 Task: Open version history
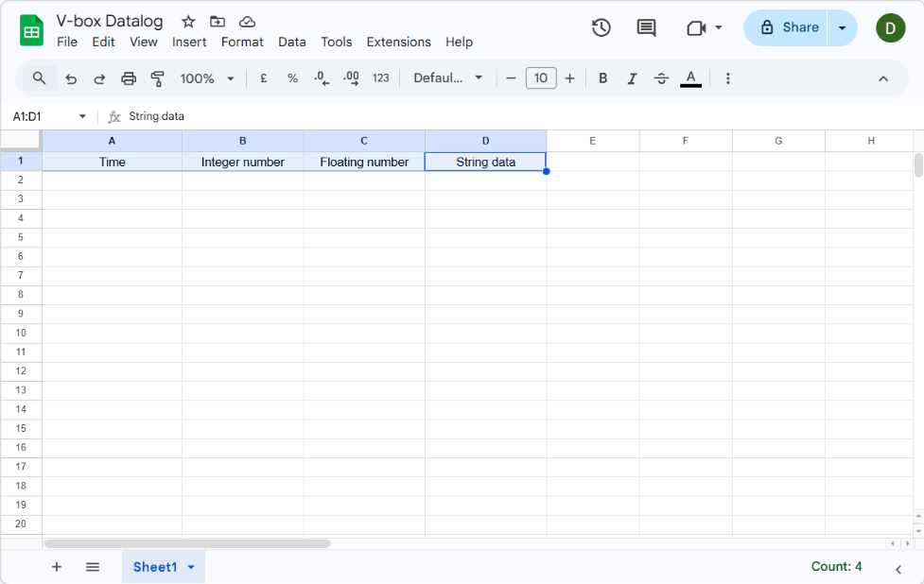point(601,28)
